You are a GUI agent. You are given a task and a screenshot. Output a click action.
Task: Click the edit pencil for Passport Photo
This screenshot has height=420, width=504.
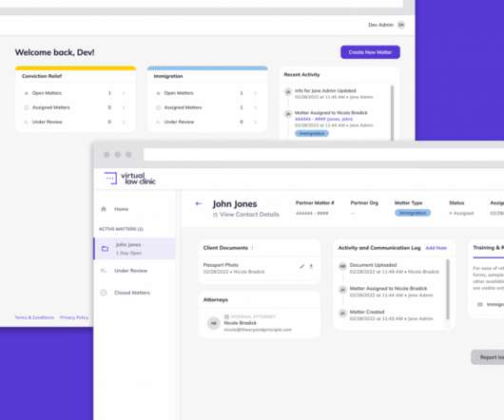[301, 266]
